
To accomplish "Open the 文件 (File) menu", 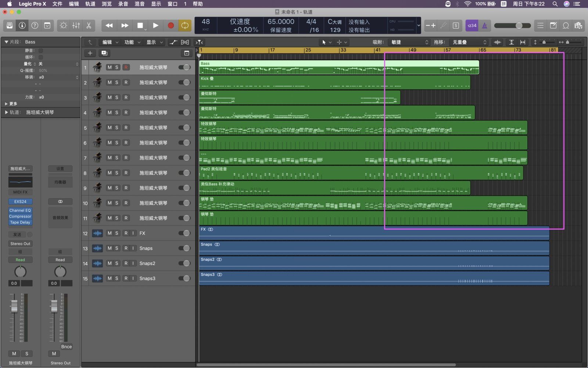I will [57, 4].
